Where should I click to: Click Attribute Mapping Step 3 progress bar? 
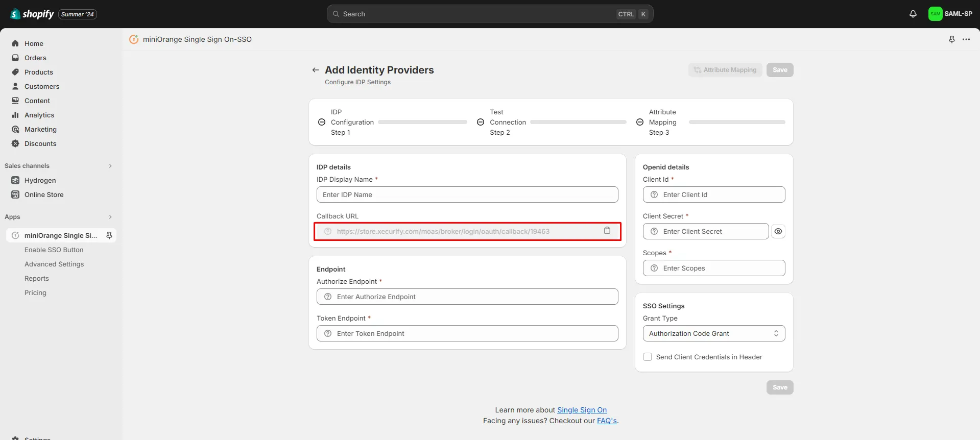737,122
